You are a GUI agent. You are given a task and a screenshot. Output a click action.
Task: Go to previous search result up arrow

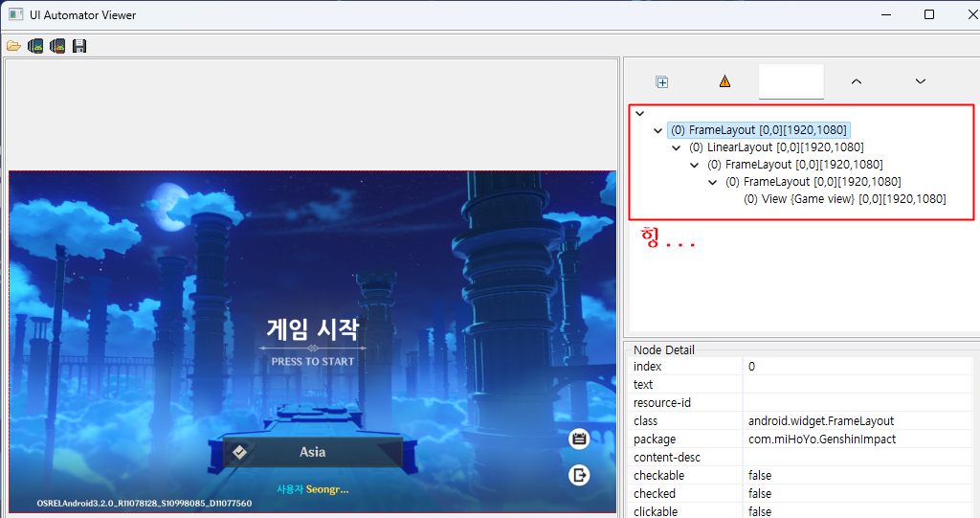pyautogui.click(x=857, y=81)
